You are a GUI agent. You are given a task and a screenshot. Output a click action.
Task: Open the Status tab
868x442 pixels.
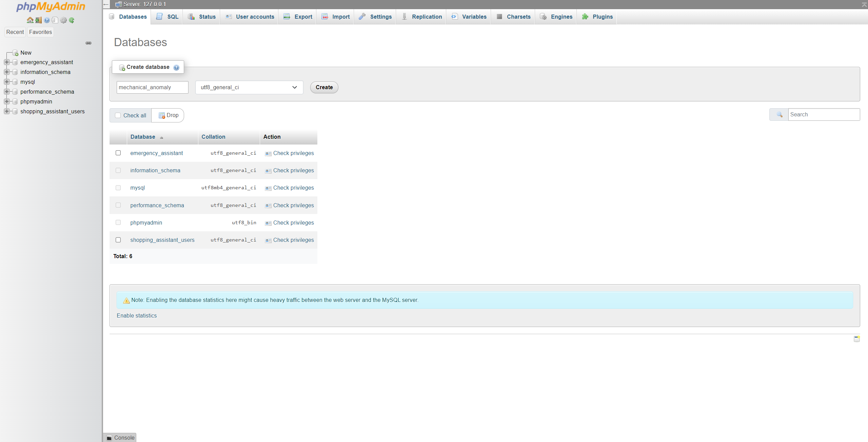(x=202, y=17)
